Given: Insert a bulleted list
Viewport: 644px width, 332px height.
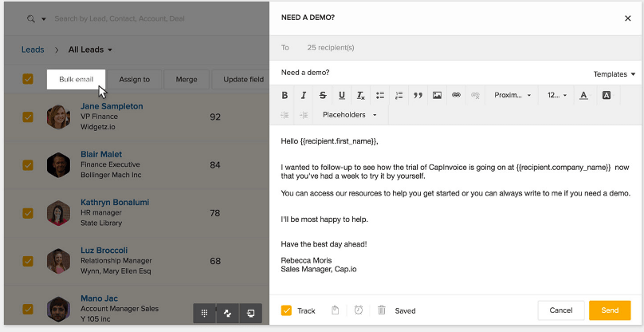Looking at the screenshot, I should click(x=380, y=96).
